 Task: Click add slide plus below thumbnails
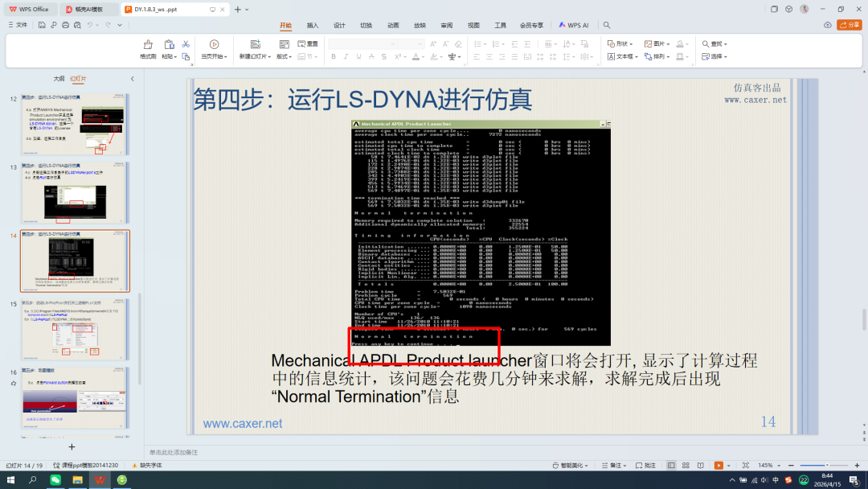coord(72,447)
